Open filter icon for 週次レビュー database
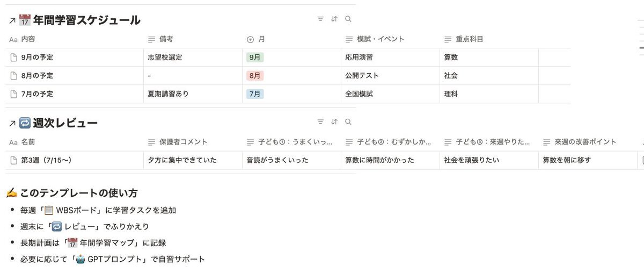The height and width of the screenshot is (272, 644). pos(320,122)
